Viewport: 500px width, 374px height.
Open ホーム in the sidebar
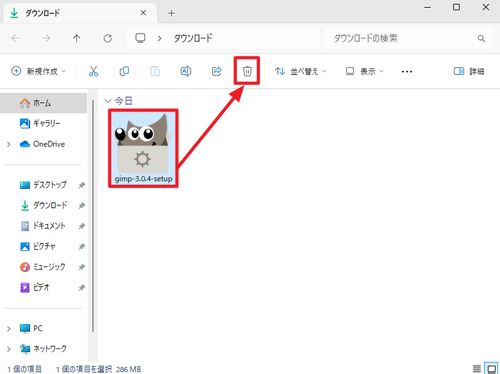(x=43, y=103)
